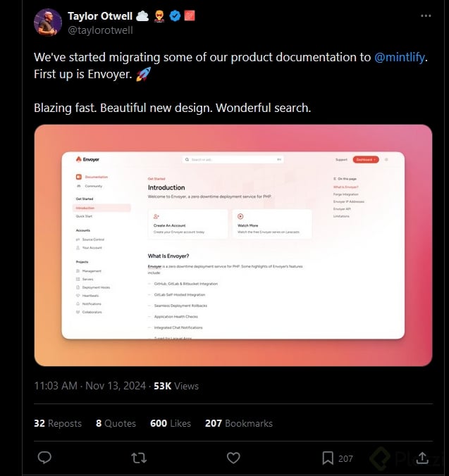View the 32 Reposts list
Viewport: 449px width, 476px height.
(58, 423)
